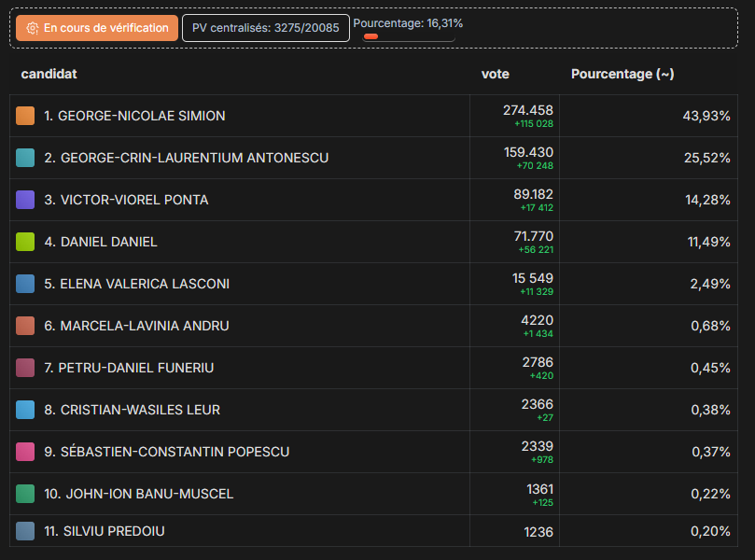Click the 'Pourcentage (~)' column header
The width and height of the screenshot is (755, 560).
pos(622,74)
